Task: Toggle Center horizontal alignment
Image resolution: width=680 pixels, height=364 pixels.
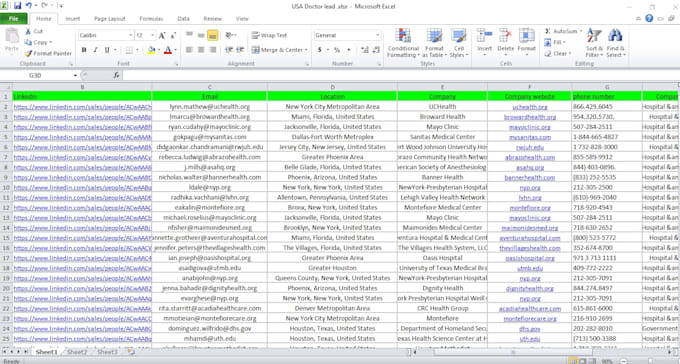Action: click(201, 50)
